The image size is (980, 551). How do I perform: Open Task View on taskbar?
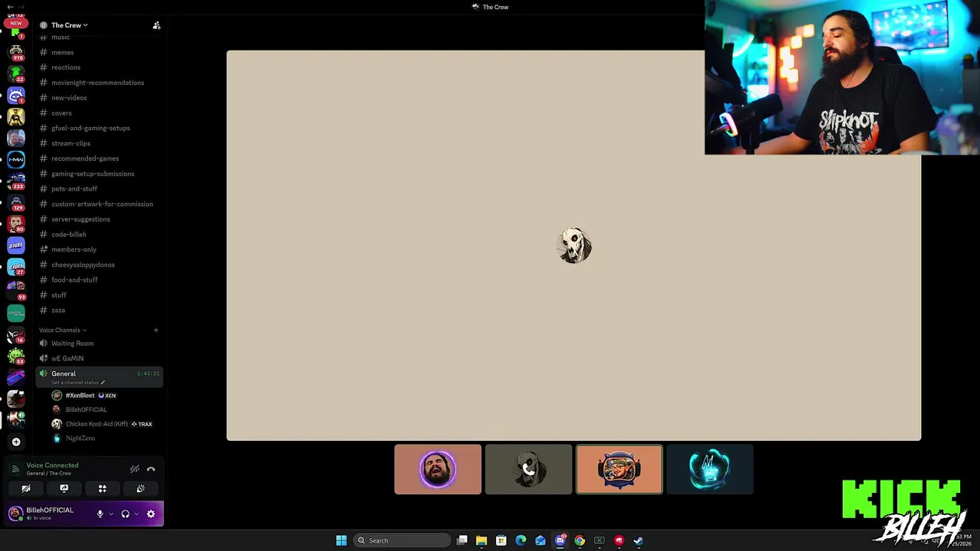(x=462, y=540)
